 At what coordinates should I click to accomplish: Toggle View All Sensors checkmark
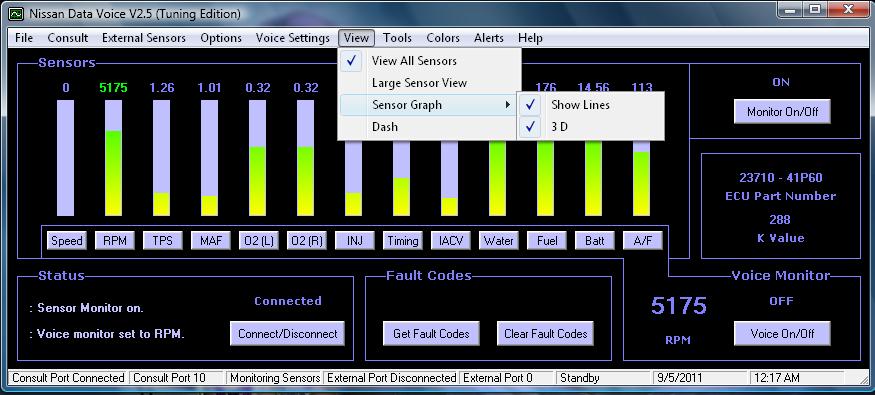pyautogui.click(x=429, y=61)
